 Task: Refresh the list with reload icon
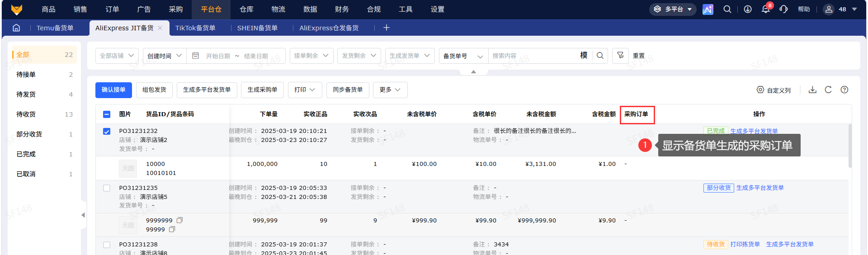click(x=828, y=90)
